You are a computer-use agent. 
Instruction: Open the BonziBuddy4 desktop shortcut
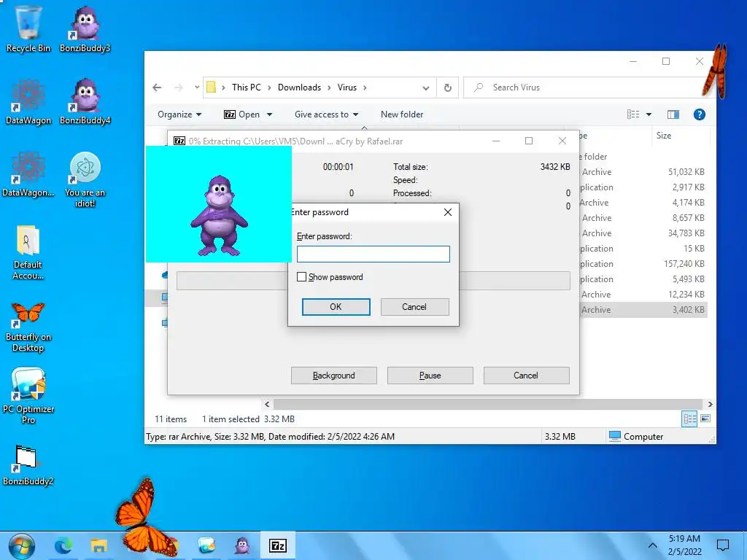85,101
